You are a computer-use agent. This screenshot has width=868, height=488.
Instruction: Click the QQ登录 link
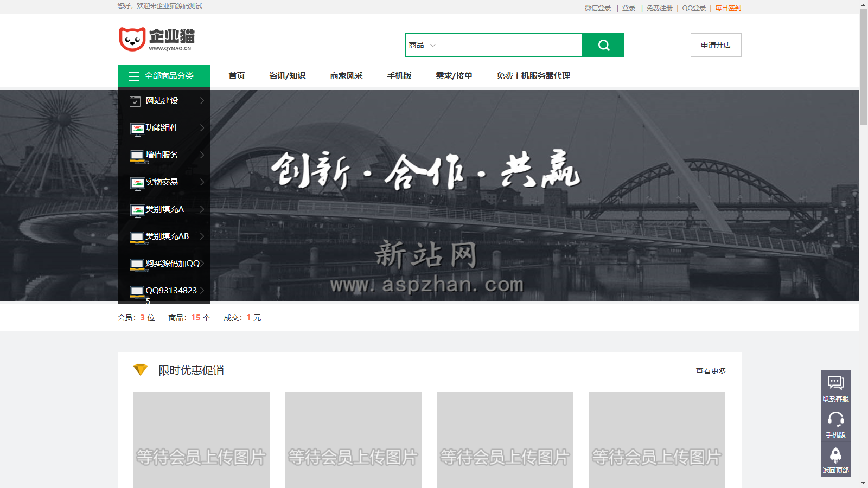click(694, 8)
